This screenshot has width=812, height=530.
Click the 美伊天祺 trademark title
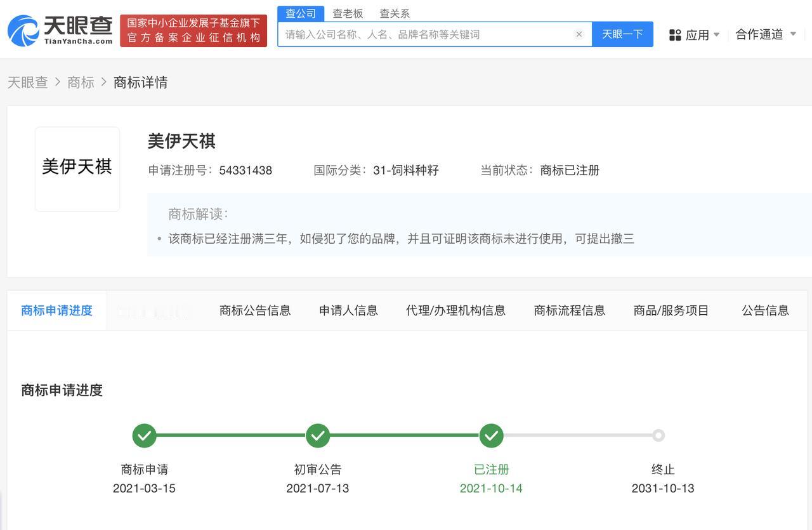[181, 141]
